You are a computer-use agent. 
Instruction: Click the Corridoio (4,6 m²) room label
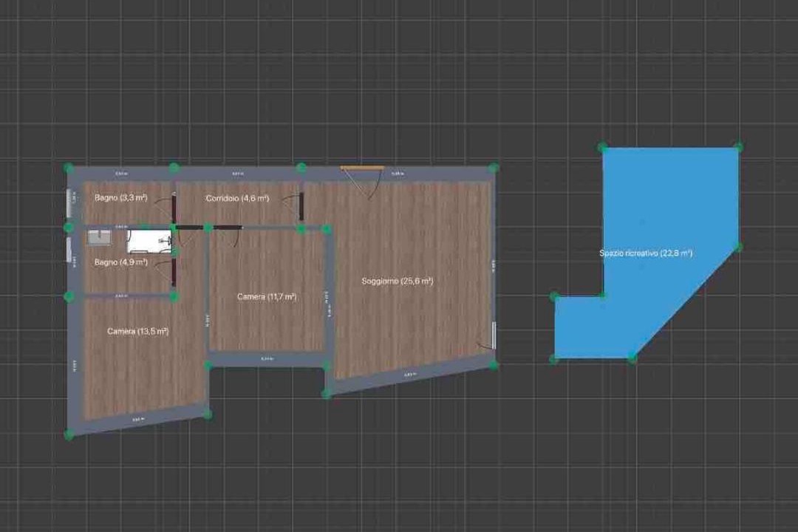pyautogui.click(x=237, y=199)
